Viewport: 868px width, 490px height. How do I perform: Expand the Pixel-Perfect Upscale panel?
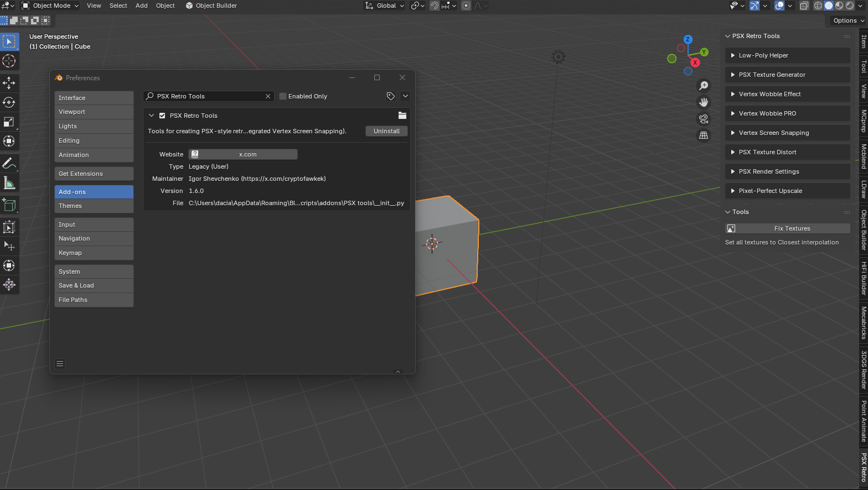(787, 191)
